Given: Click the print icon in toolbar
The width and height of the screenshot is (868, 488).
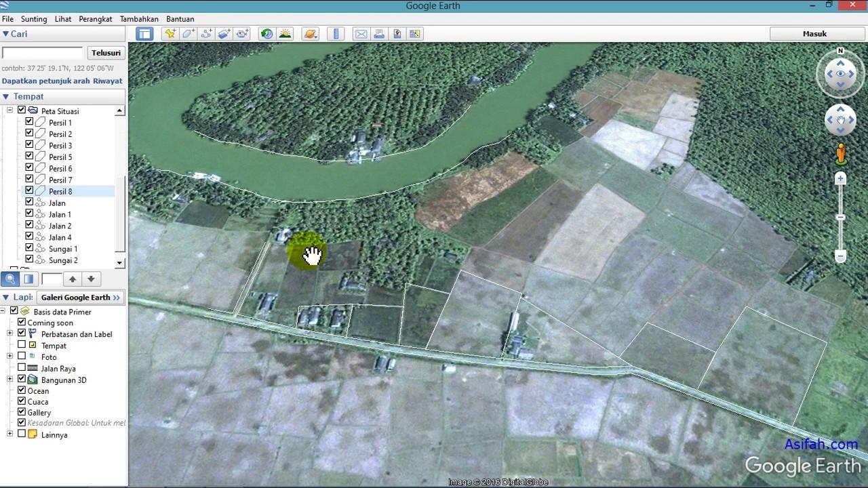Looking at the screenshot, I should point(379,34).
